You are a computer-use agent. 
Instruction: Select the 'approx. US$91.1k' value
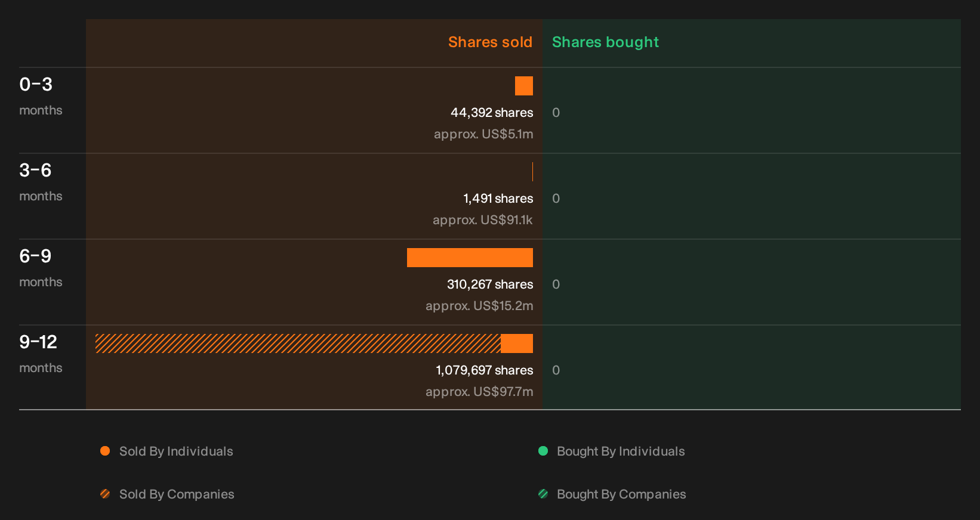click(x=483, y=220)
